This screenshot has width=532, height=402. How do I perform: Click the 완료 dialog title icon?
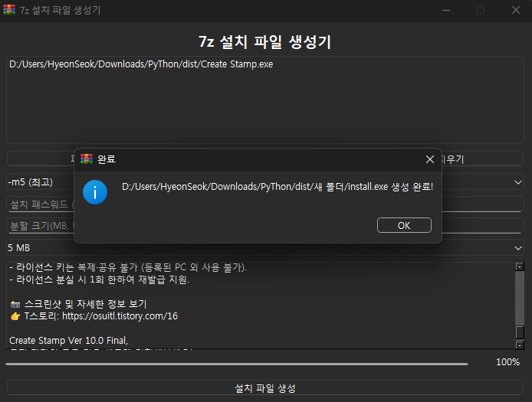[87, 159]
